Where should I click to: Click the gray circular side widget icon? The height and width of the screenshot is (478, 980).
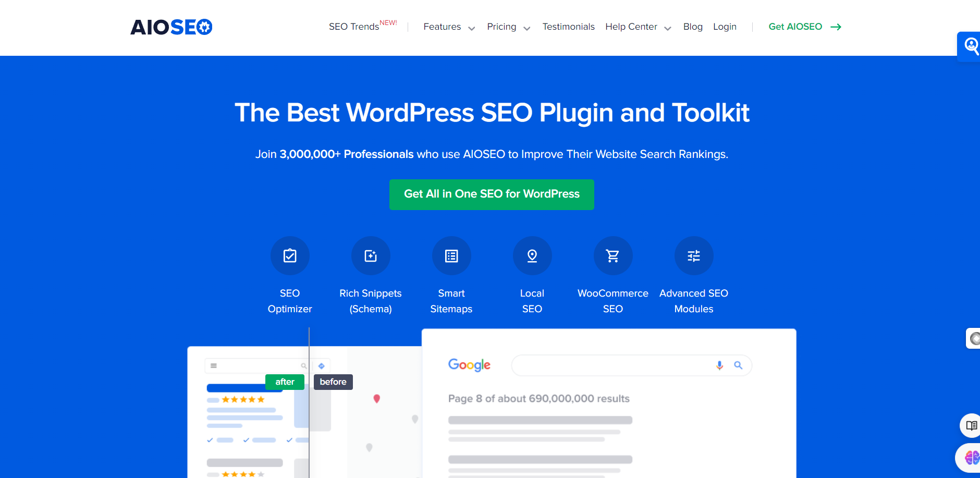(x=974, y=339)
